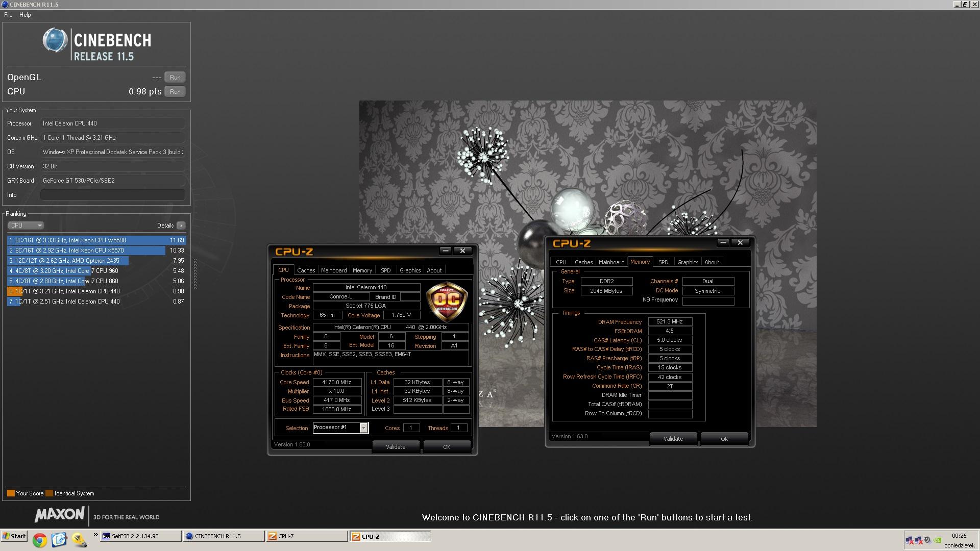Click the first disconnected network tray icon
The height and width of the screenshot is (551, 980).
pos(909,540)
